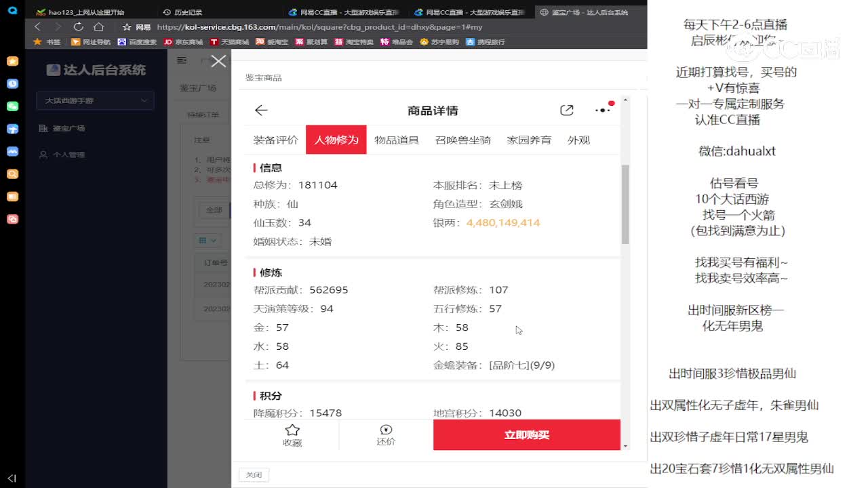Image resolution: width=868 pixels, height=488 pixels.
Task: Select the 人物修为 tab
Action: (336, 140)
